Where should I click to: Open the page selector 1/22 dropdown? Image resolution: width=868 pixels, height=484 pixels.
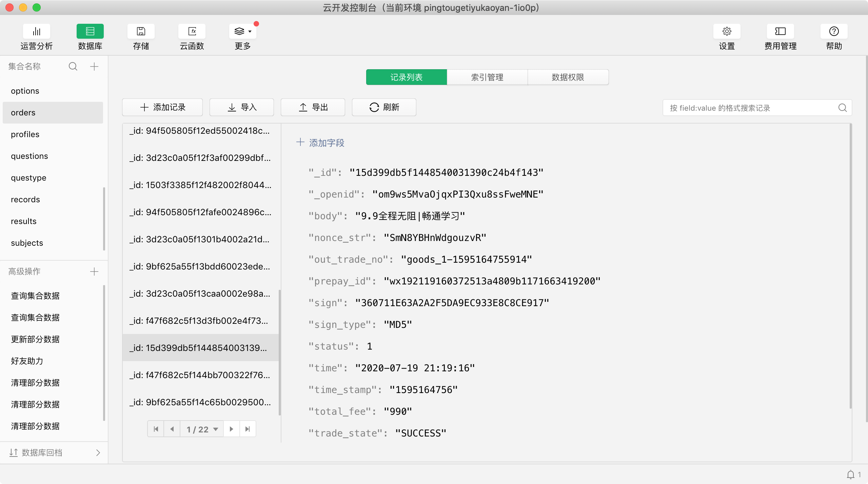click(x=202, y=429)
